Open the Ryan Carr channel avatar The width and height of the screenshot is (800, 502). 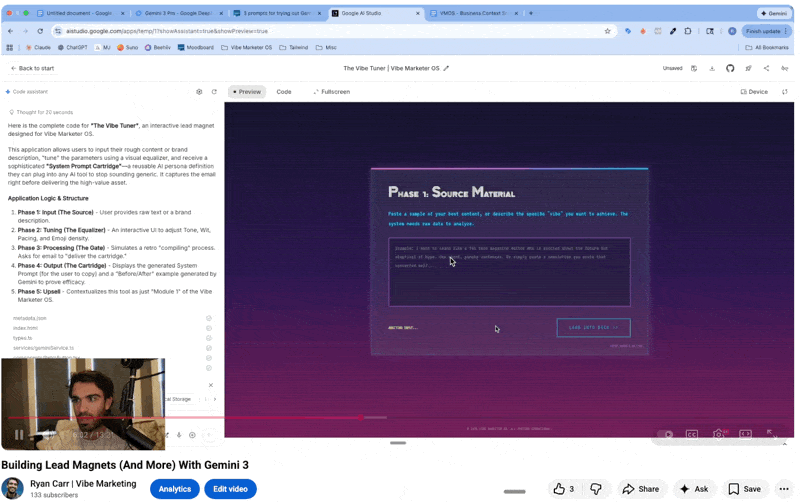pos(13,488)
